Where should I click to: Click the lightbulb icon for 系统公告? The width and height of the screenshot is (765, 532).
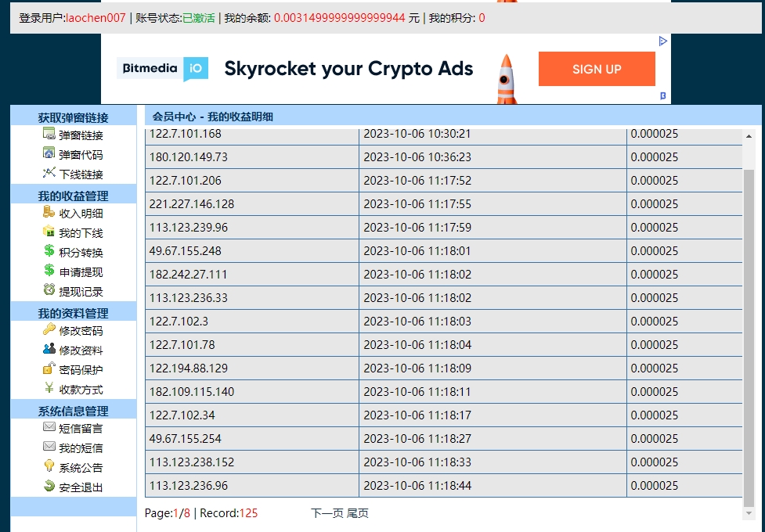(49, 467)
